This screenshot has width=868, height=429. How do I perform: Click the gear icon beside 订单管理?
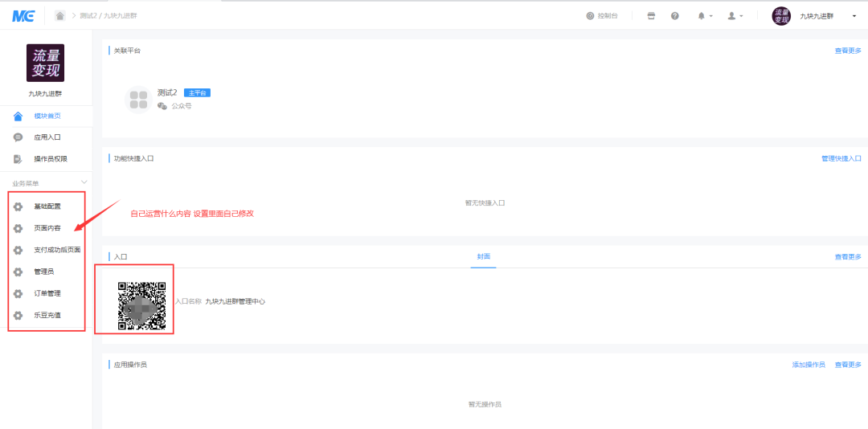[x=18, y=293]
